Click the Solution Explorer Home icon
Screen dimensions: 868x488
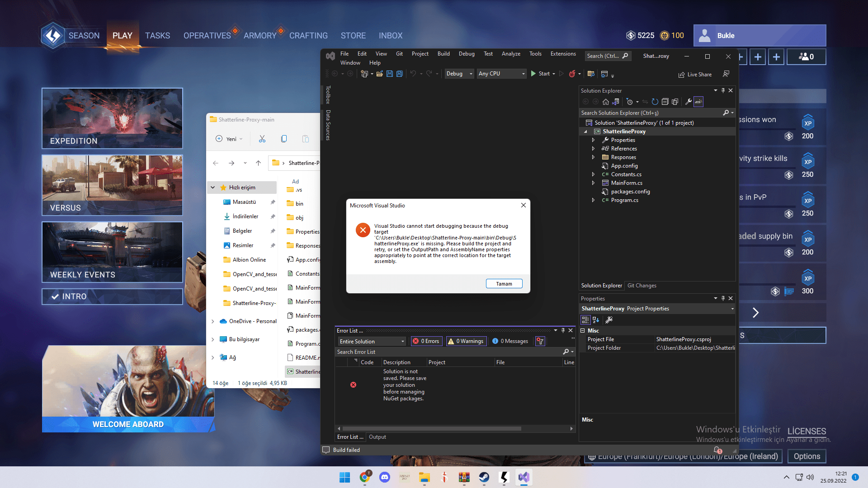(606, 102)
